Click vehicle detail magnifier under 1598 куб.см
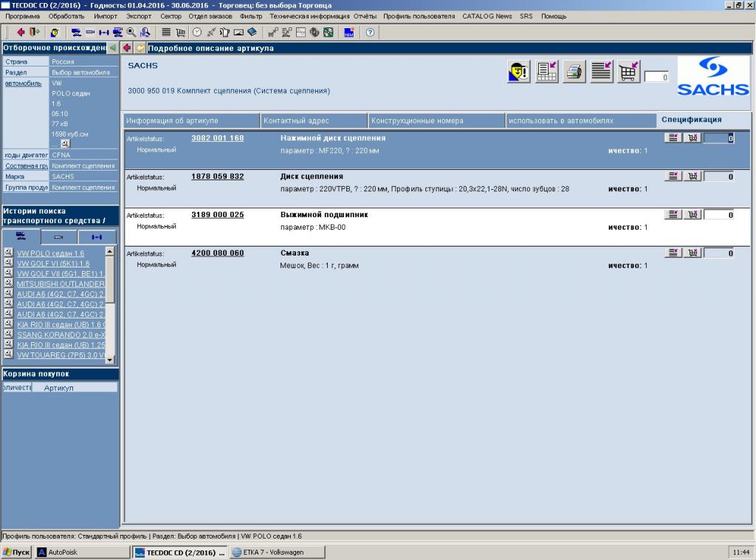 point(66,143)
